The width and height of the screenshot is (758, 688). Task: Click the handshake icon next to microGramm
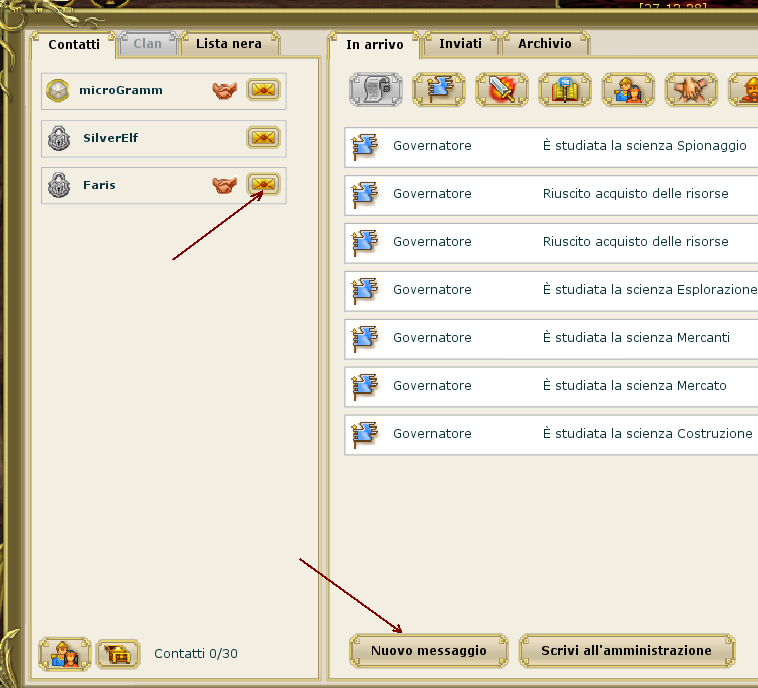click(x=225, y=90)
